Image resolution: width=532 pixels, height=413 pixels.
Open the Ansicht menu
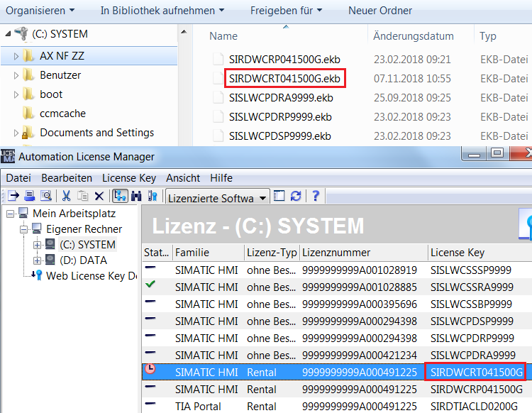tap(183, 178)
